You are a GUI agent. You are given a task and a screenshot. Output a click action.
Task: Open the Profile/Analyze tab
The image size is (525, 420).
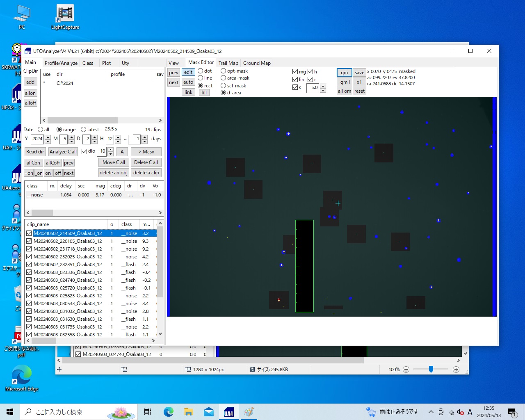[61, 63]
